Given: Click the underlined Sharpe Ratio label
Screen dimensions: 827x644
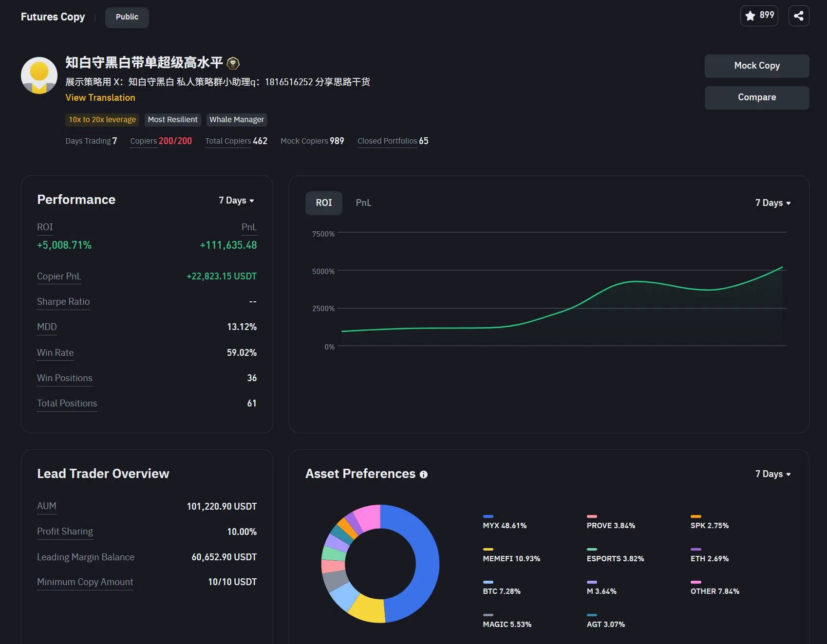Looking at the screenshot, I should [x=63, y=302].
